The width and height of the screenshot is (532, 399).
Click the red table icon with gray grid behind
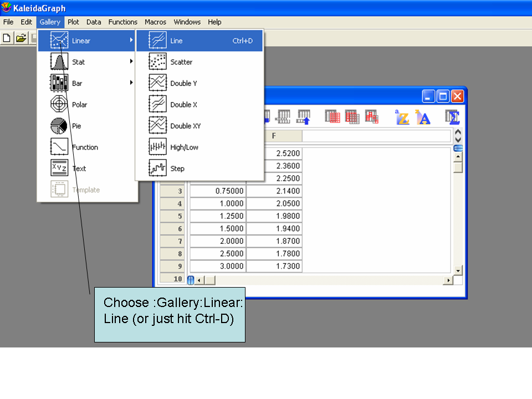[352, 117]
